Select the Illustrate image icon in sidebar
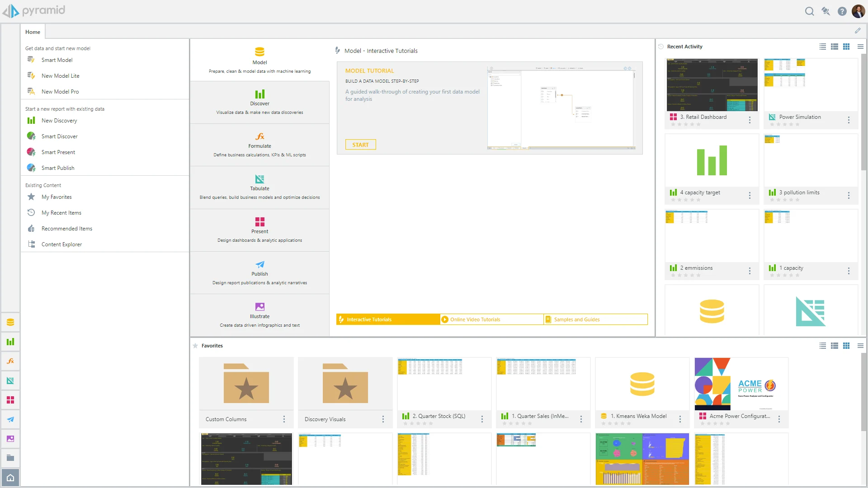Image resolution: width=868 pixels, height=488 pixels. 10,438
